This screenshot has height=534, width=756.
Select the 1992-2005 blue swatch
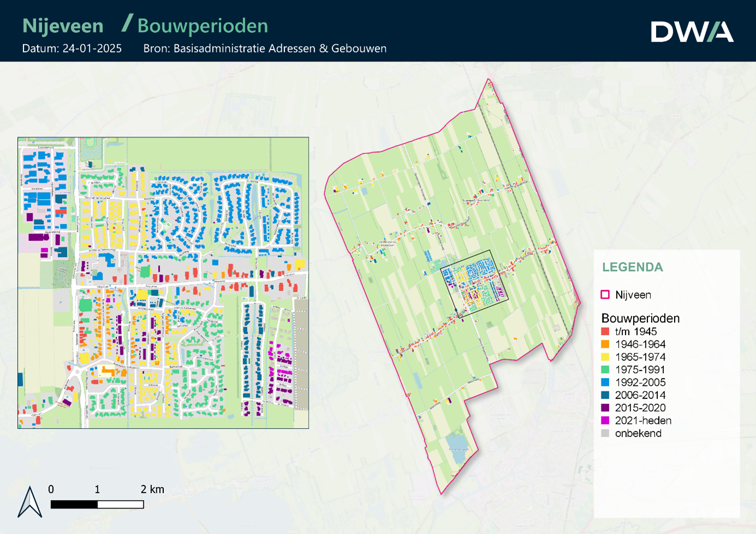605,382
